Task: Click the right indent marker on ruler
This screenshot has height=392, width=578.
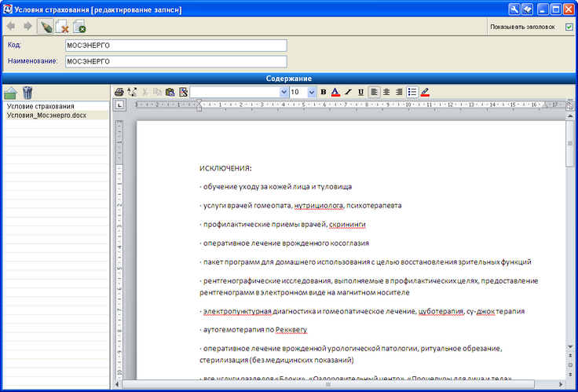Action: (x=545, y=106)
